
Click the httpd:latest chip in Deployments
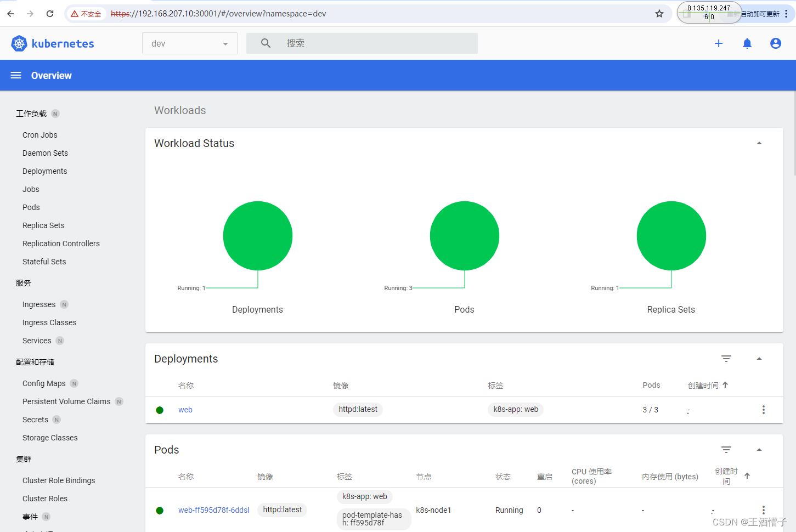pyautogui.click(x=358, y=409)
